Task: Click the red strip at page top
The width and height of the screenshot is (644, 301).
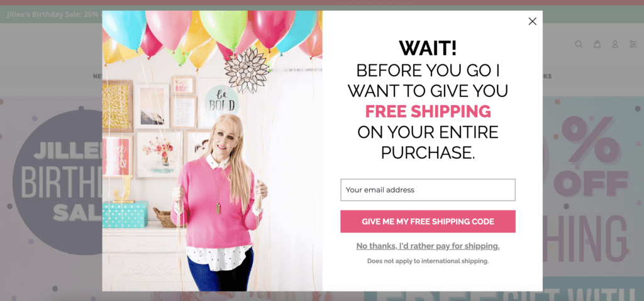Action: (x=322, y=3)
